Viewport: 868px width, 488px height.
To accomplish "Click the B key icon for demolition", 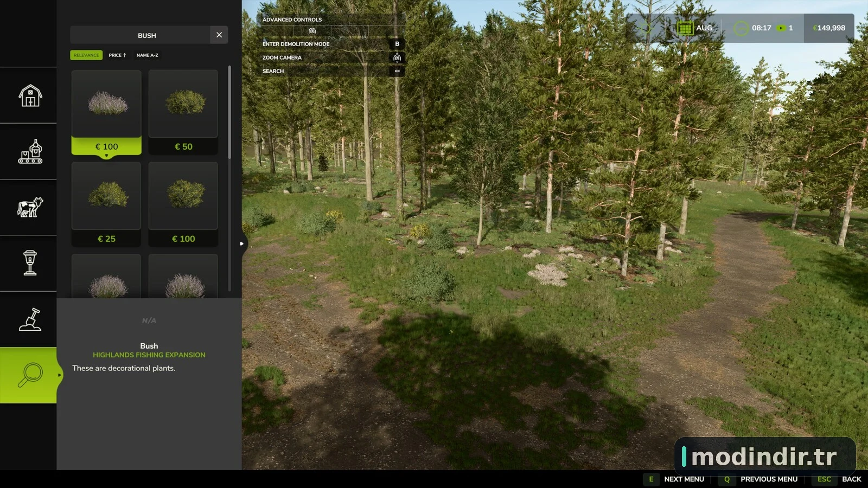I will pyautogui.click(x=397, y=44).
